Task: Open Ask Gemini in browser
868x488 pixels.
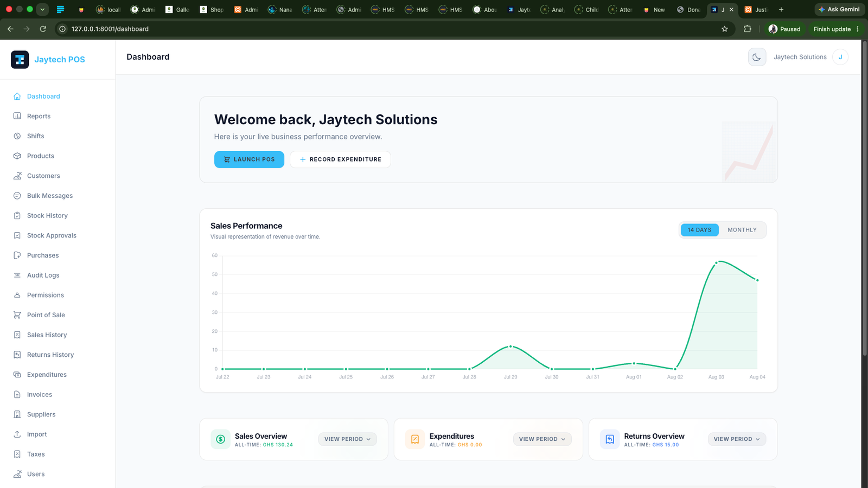Action: 839,9
